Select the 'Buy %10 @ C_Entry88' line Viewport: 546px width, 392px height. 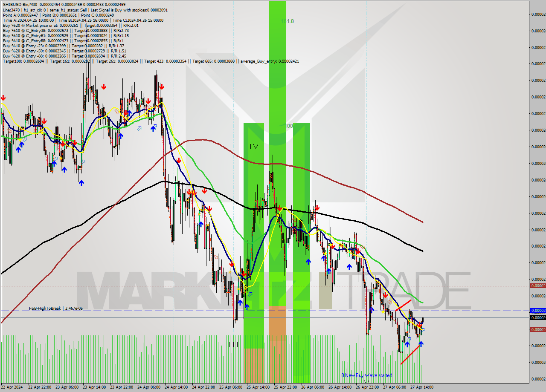63,40
